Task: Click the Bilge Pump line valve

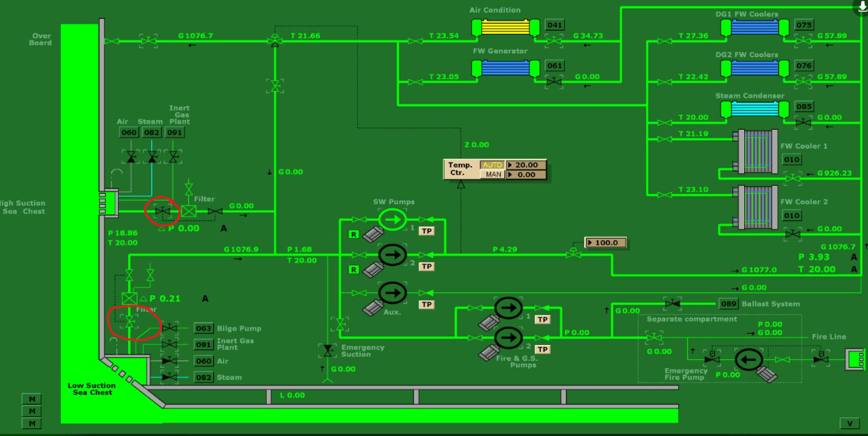Action: click(170, 329)
